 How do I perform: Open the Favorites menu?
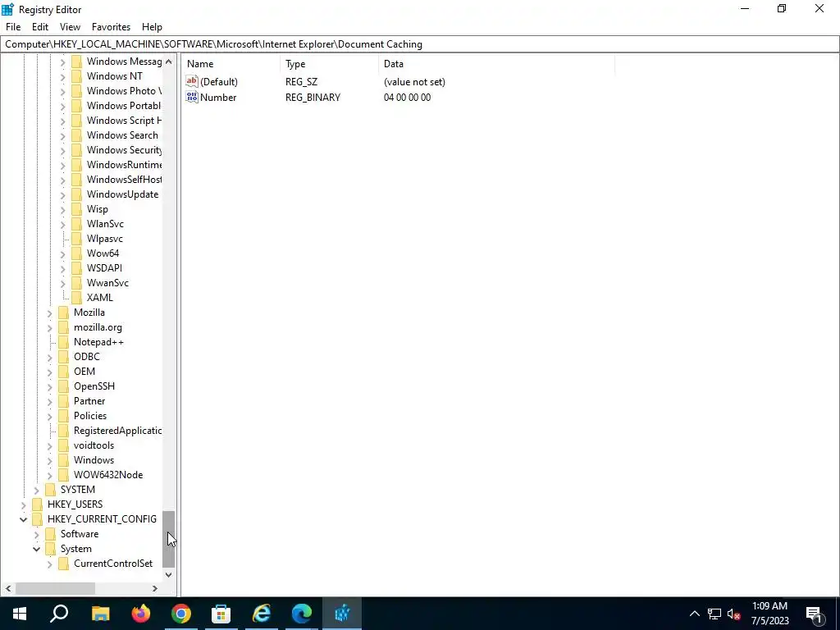(111, 27)
